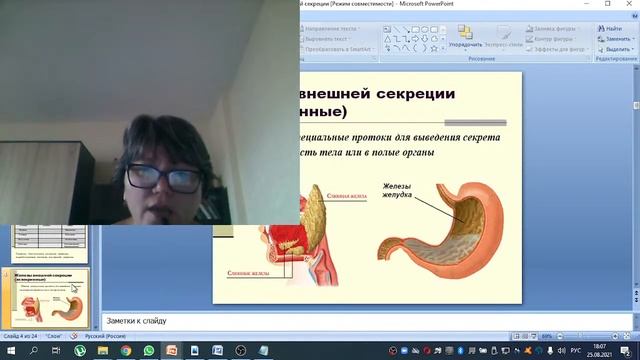Go to next slide using scrollbar arrow
Image resolution: width=640 pixels, height=360 pixels.
tap(636, 300)
